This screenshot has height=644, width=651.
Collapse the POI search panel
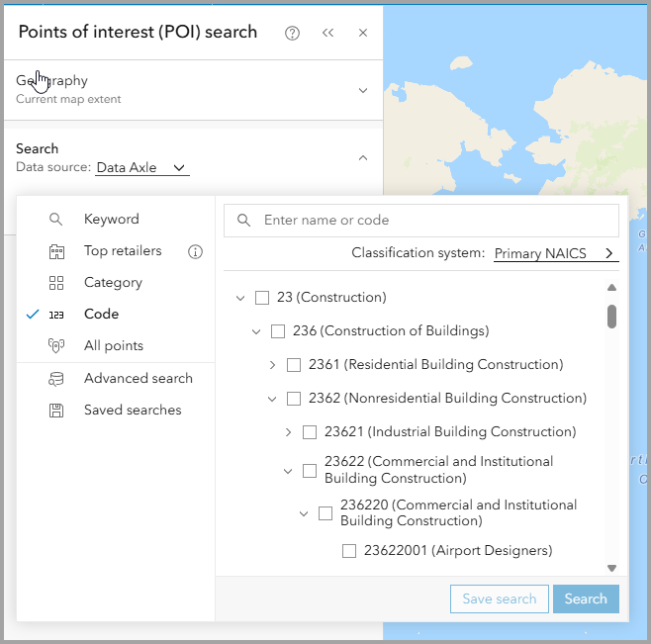click(x=328, y=33)
